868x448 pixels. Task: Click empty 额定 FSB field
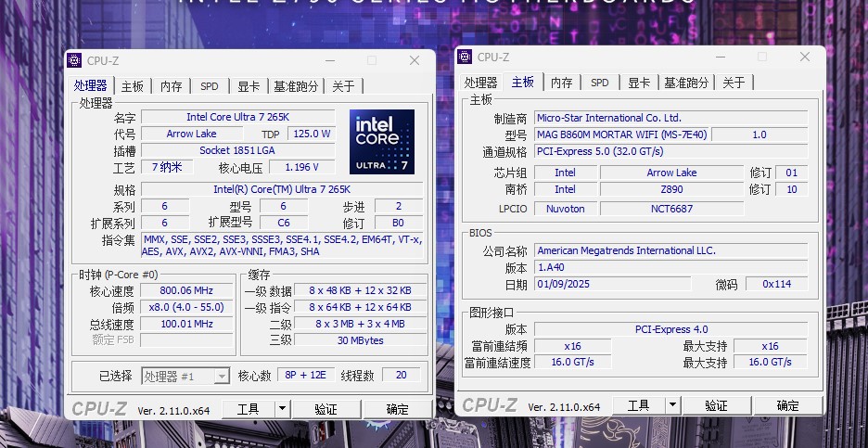pyautogui.click(x=186, y=340)
